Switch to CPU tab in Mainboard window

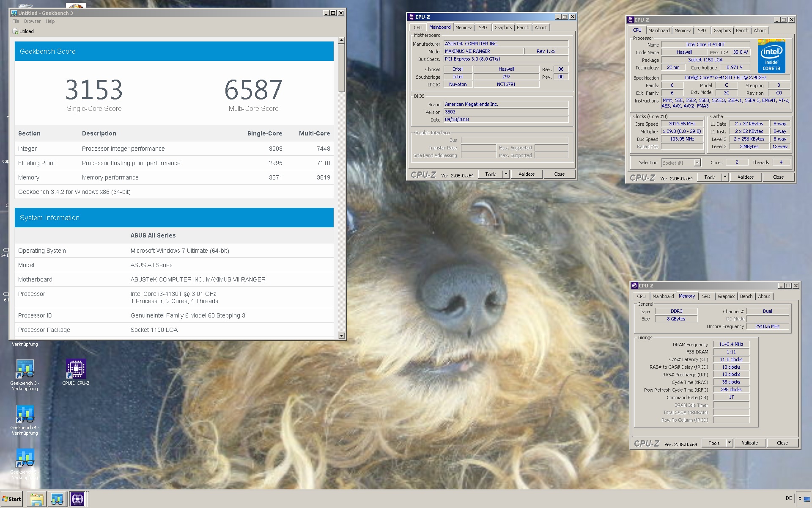tap(418, 28)
